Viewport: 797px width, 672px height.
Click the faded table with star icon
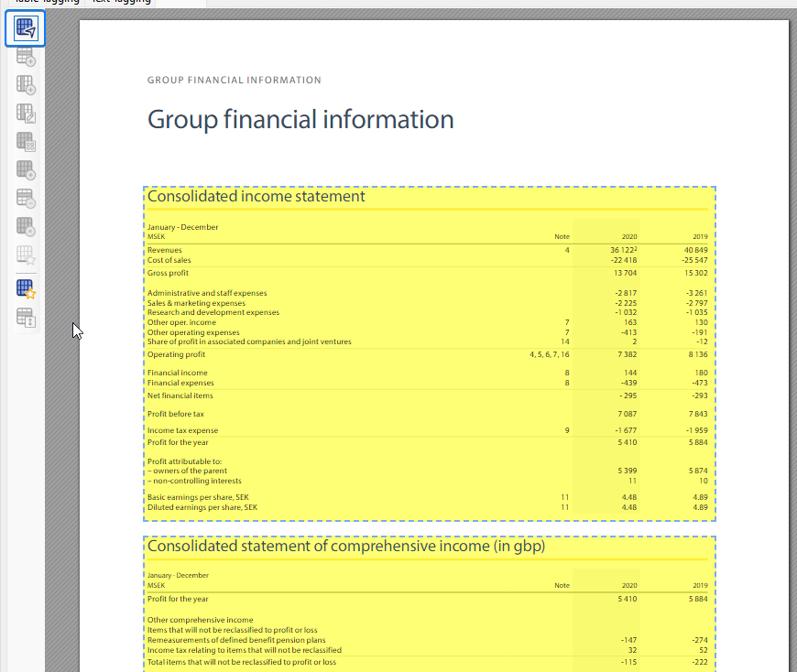pos(26,255)
